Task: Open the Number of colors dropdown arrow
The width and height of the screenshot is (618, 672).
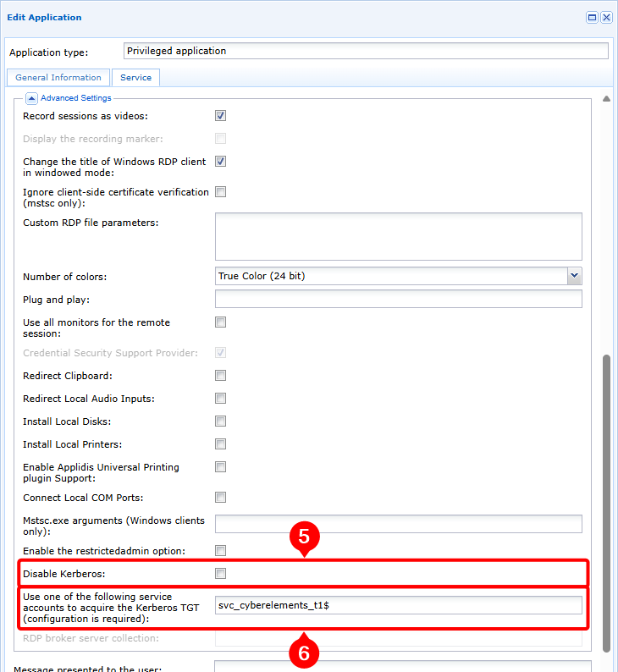Action: [x=574, y=276]
